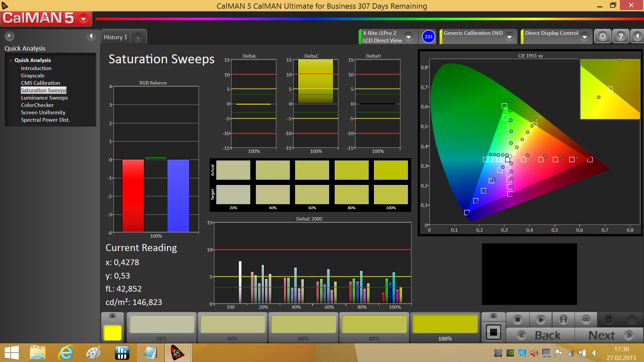Open the notepad taskbar app
644x362 pixels.
coord(150,353)
